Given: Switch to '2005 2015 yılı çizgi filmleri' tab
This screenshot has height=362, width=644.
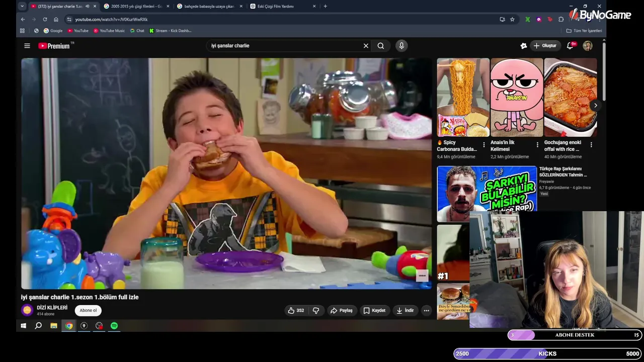Looking at the screenshot, I should 136,7.
